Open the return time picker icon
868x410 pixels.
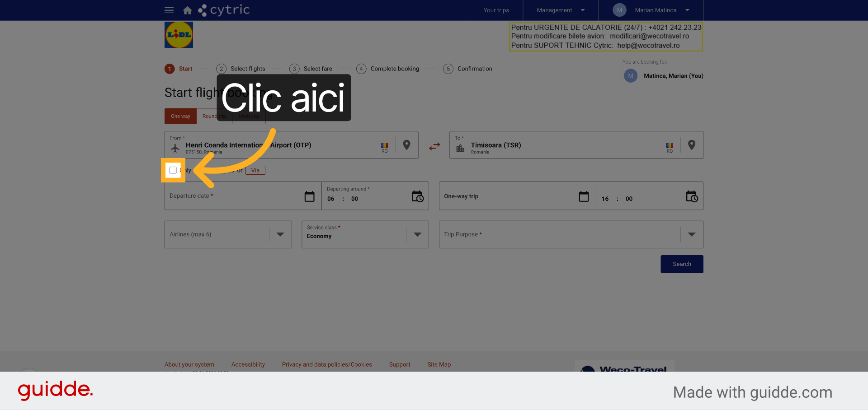point(692,196)
